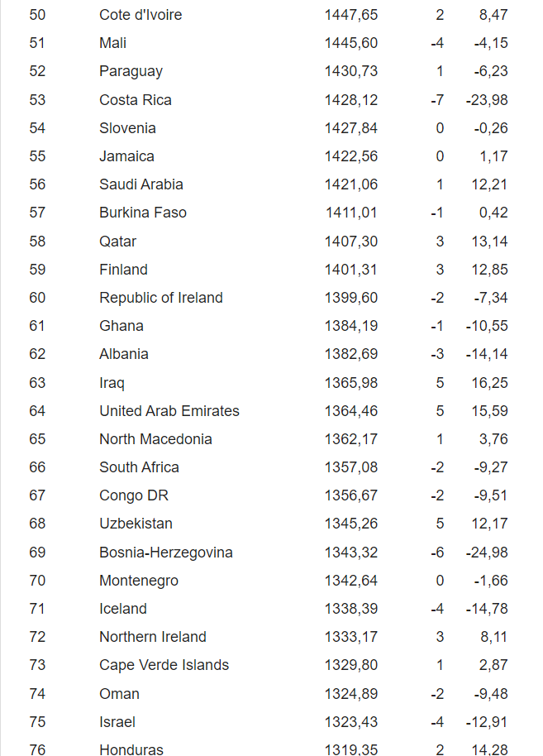Select Cape Verde Islands entry
The height and width of the screenshot is (756, 543).
164,665
